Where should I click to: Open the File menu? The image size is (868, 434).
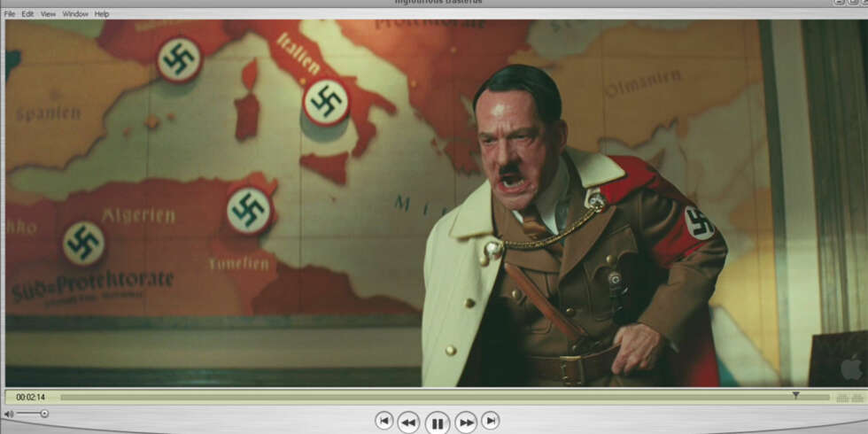[x=10, y=14]
